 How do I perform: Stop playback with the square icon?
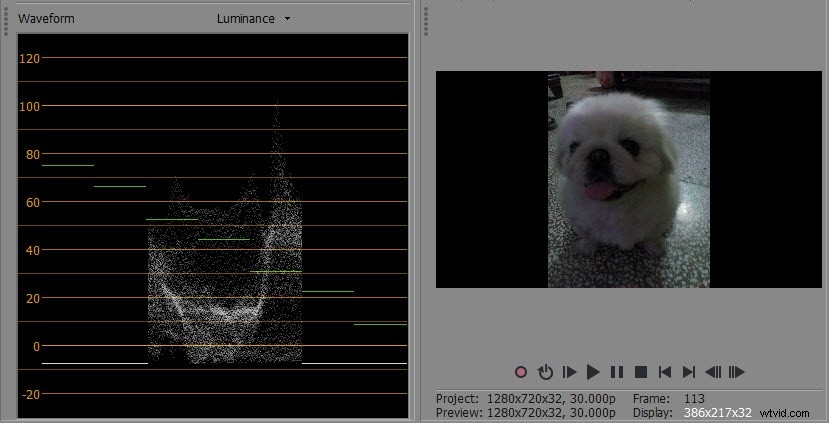[x=641, y=372]
